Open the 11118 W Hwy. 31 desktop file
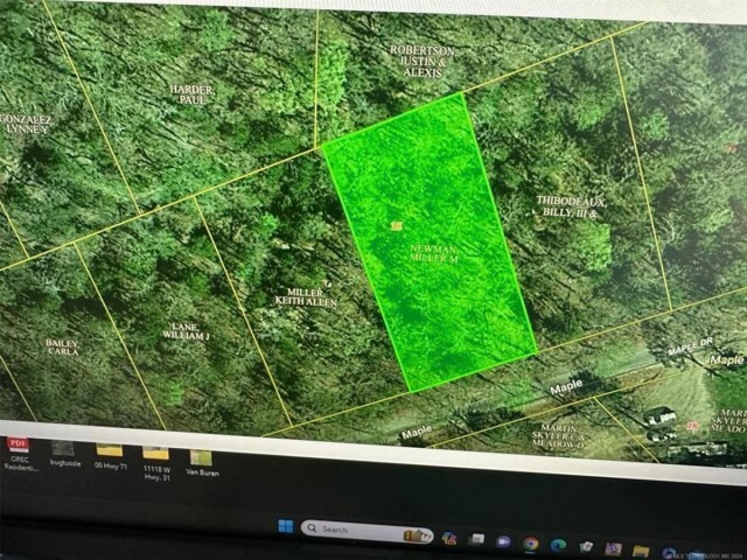 click(x=156, y=451)
